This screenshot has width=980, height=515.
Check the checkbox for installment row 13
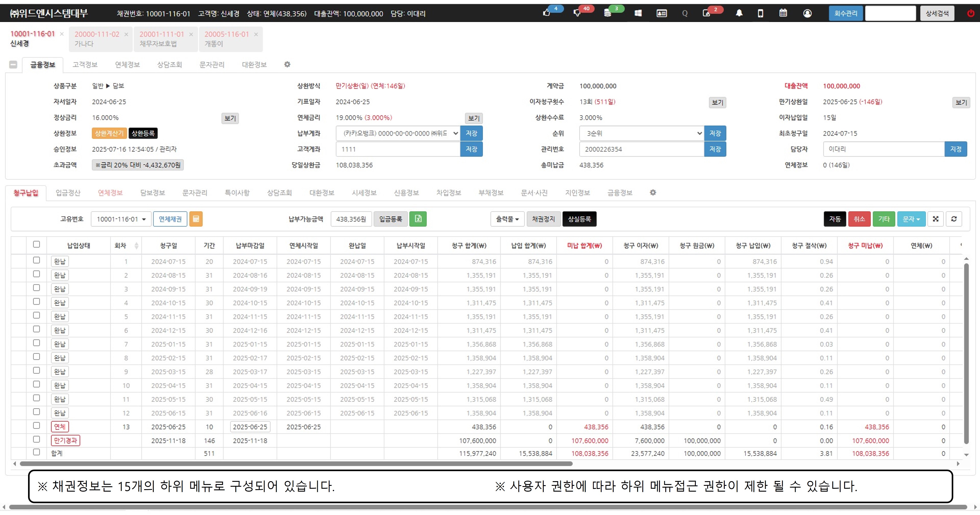coord(37,426)
